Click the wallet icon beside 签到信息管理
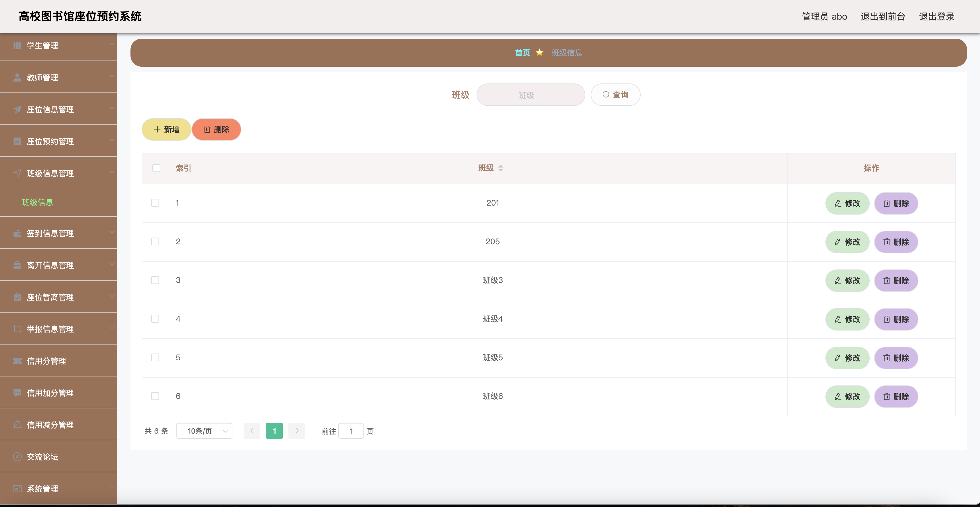The image size is (980, 507). pos(17,233)
